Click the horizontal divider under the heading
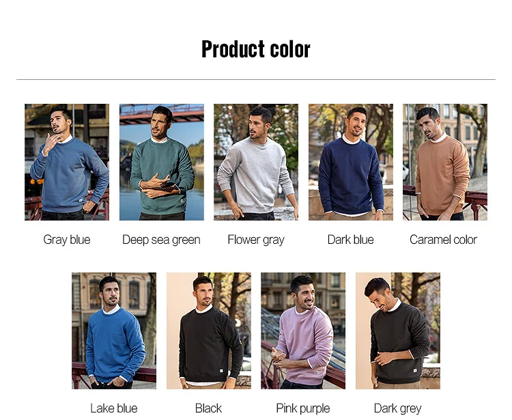The image size is (512, 420). pos(256,79)
